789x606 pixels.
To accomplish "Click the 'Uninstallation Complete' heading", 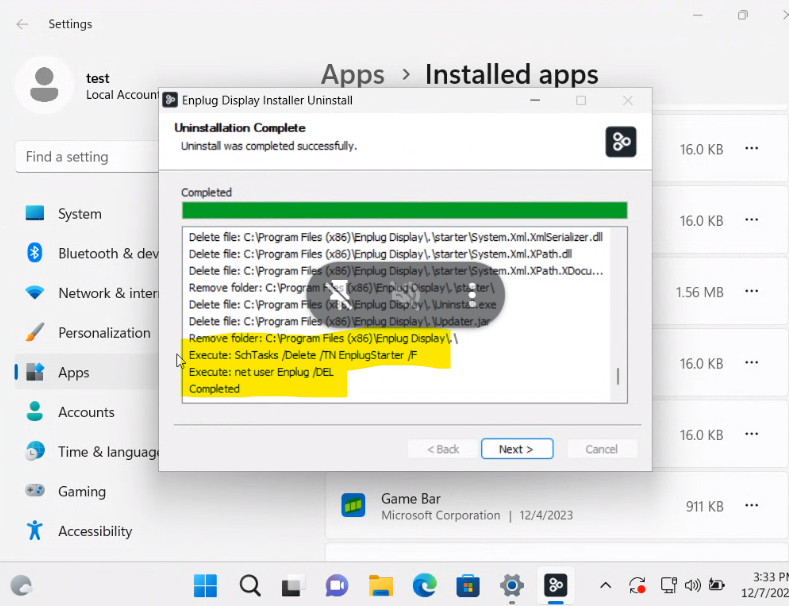I will coord(240,128).
